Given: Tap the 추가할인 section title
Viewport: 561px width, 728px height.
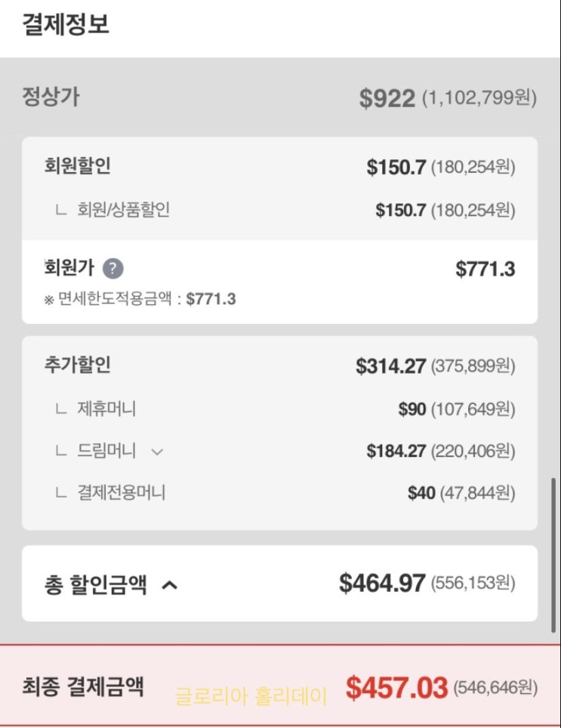Looking at the screenshot, I should coord(78,366).
